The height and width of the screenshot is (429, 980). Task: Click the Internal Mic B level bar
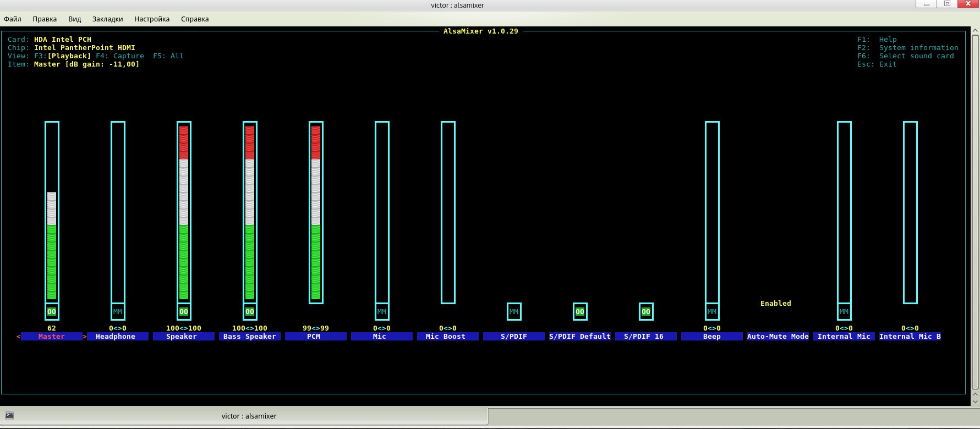[x=910, y=212]
